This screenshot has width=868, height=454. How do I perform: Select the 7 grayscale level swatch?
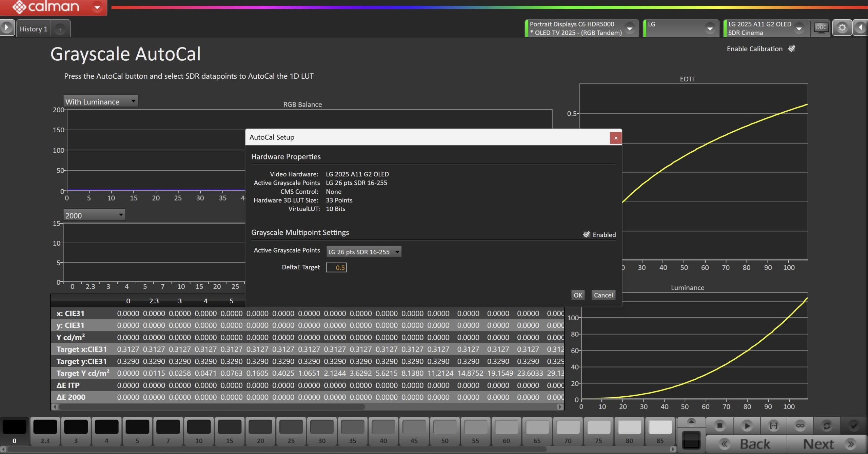pyautogui.click(x=168, y=431)
